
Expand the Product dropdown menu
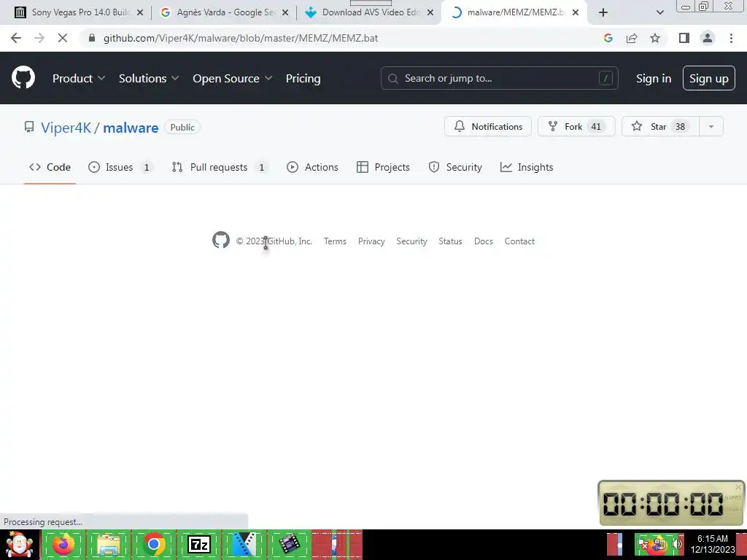79,79
